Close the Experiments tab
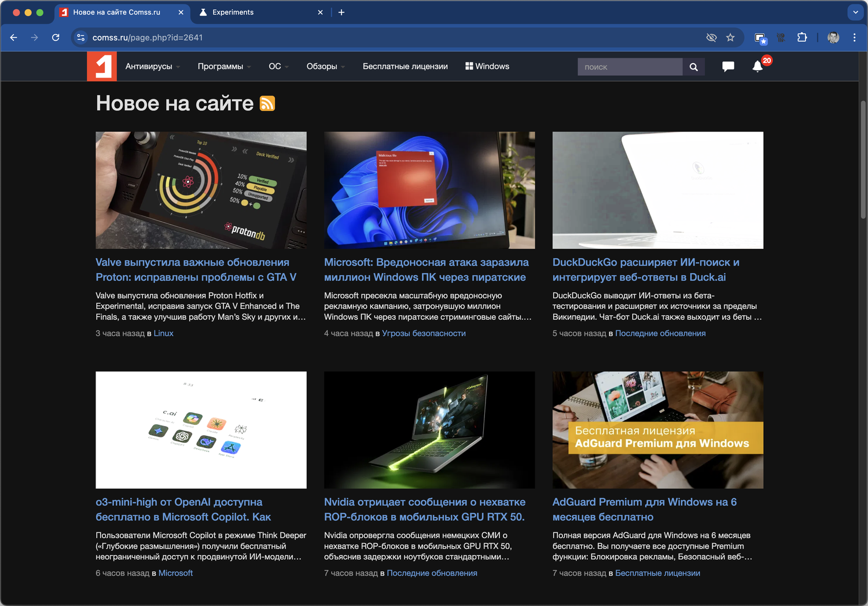 [321, 12]
